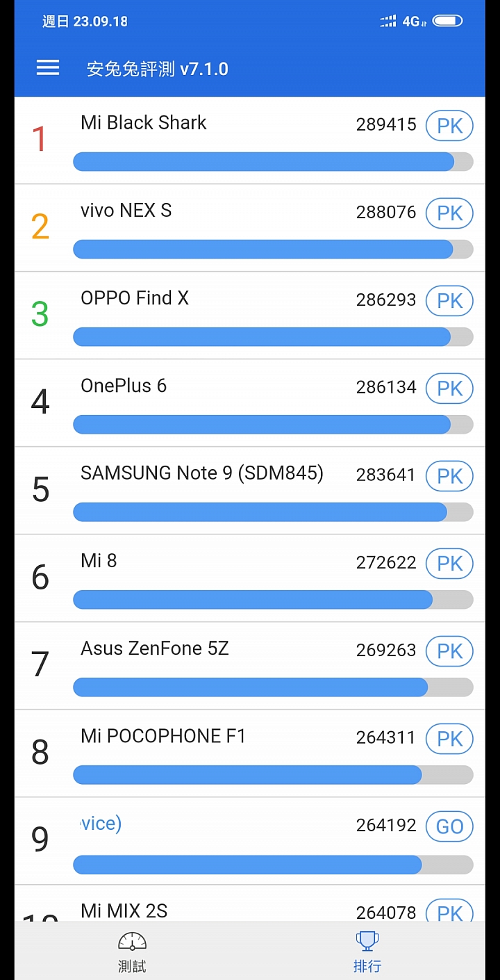Tap the speedometer test icon

(132, 942)
